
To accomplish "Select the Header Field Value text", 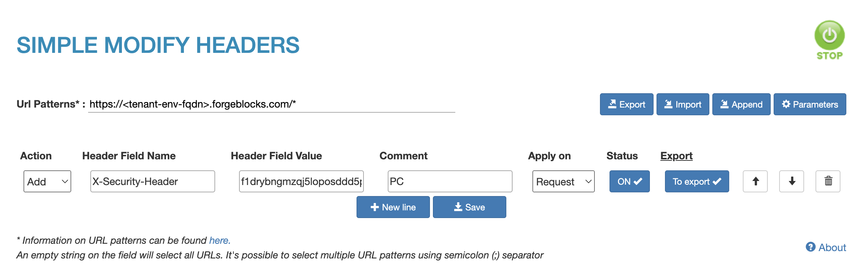I will click(x=301, y=181).
